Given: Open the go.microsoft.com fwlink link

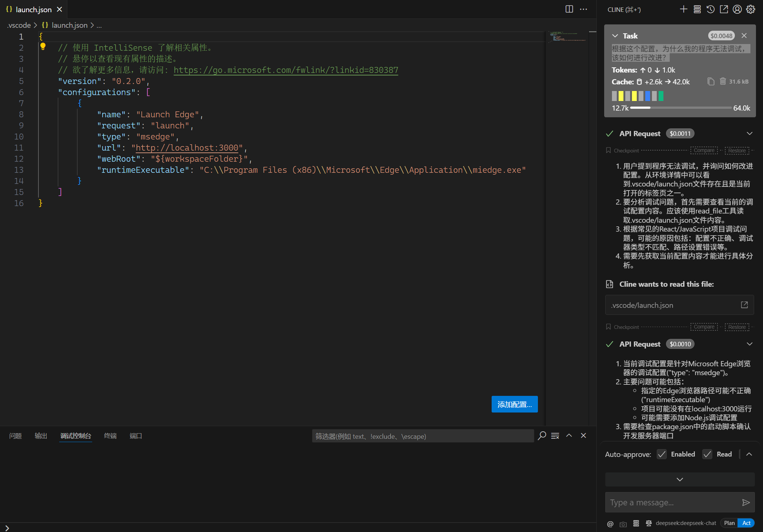Looking at the screenshot, I should coord(286,70).
